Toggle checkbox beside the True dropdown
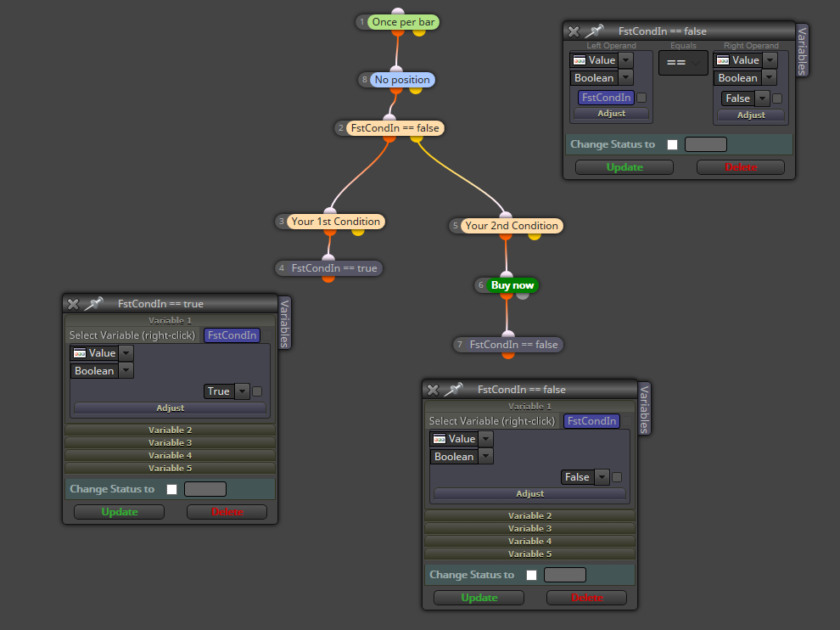The height and width of the screenshot is (630, 840). pos(257,391)
